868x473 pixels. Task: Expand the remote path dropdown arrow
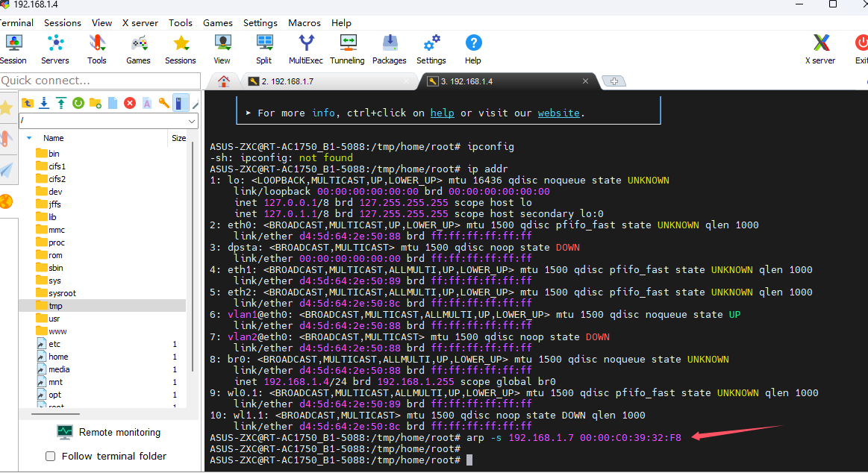point(192,121)
